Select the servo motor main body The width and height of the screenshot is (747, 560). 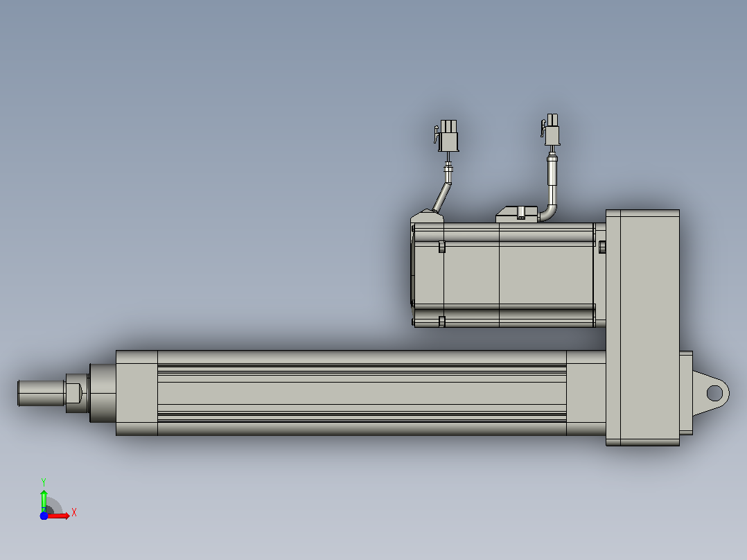tap(504, 275)
